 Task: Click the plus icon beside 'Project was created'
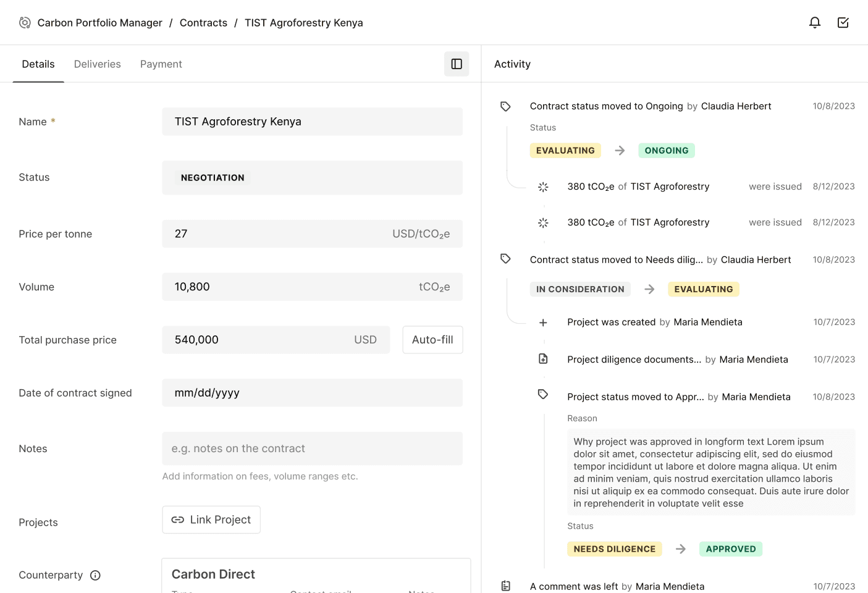coord(543,322)
